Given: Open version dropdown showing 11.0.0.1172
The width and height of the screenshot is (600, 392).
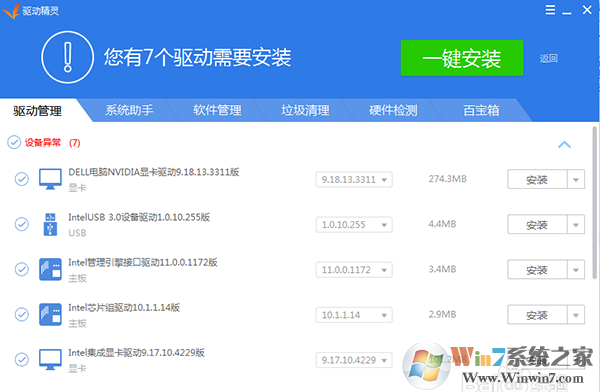Looking at the screenshot, I should (x=354, y=270).
